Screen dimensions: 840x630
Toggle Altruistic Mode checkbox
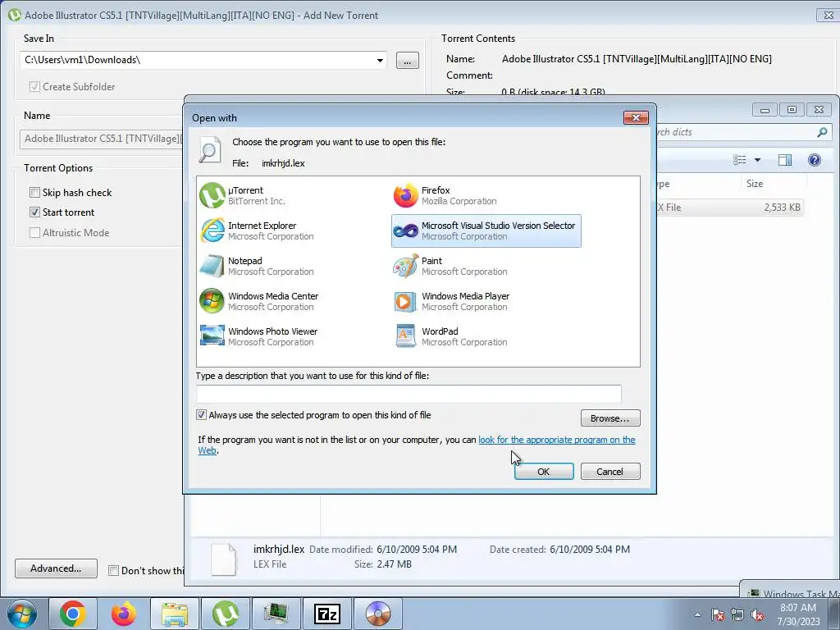coord(34,232)
